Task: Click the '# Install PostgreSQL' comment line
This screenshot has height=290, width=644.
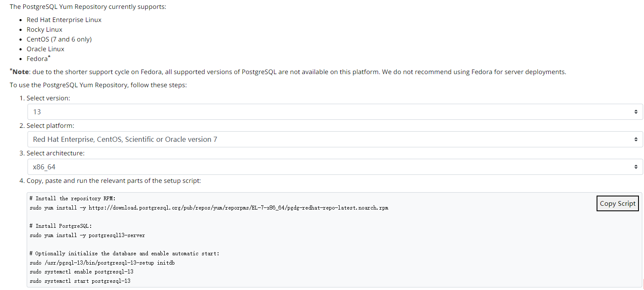Action: (x=61, y=226)
